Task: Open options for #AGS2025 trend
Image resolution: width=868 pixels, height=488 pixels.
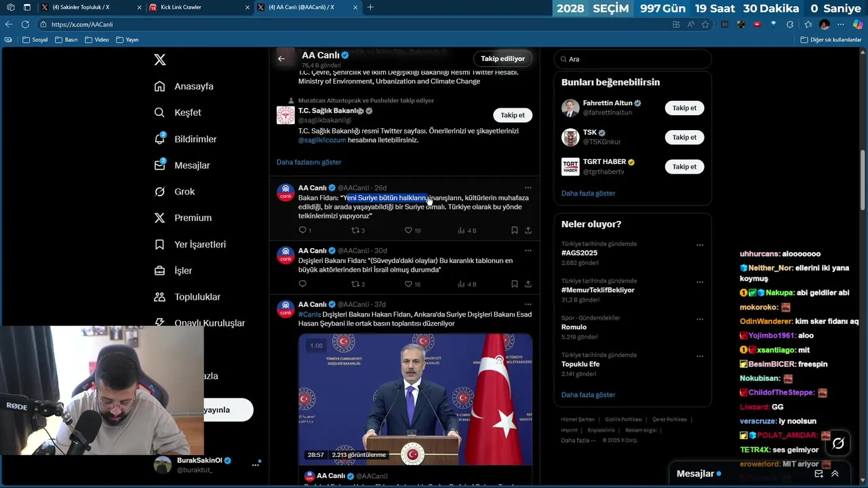Action: pyautogui.click(x=700, y=245)
